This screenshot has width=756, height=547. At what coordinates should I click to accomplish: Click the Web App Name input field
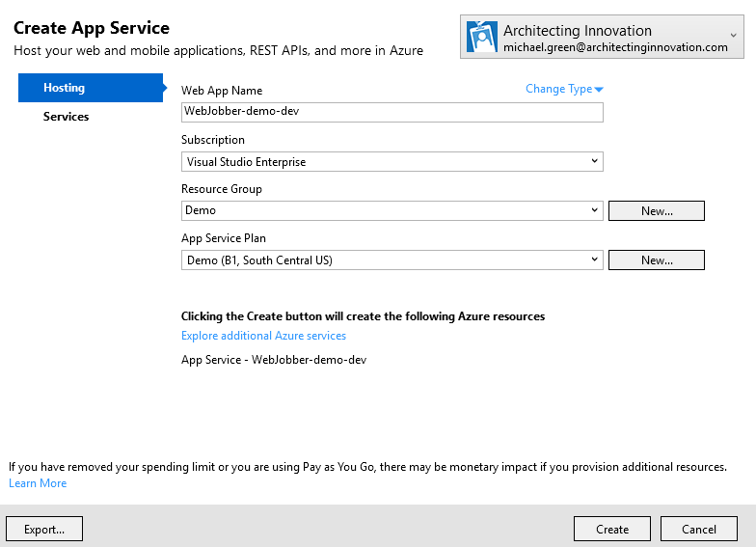391,112
